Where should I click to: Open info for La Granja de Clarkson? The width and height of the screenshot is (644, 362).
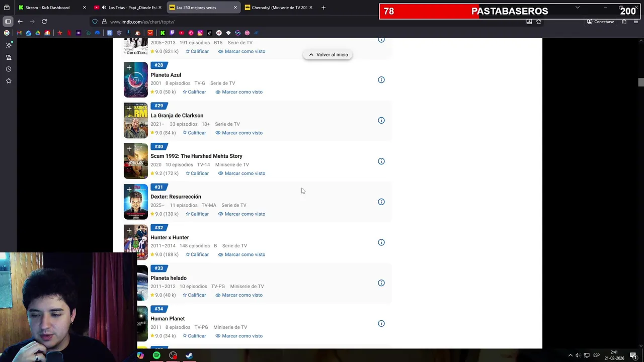pyautogui.click(x=381, y=121)
